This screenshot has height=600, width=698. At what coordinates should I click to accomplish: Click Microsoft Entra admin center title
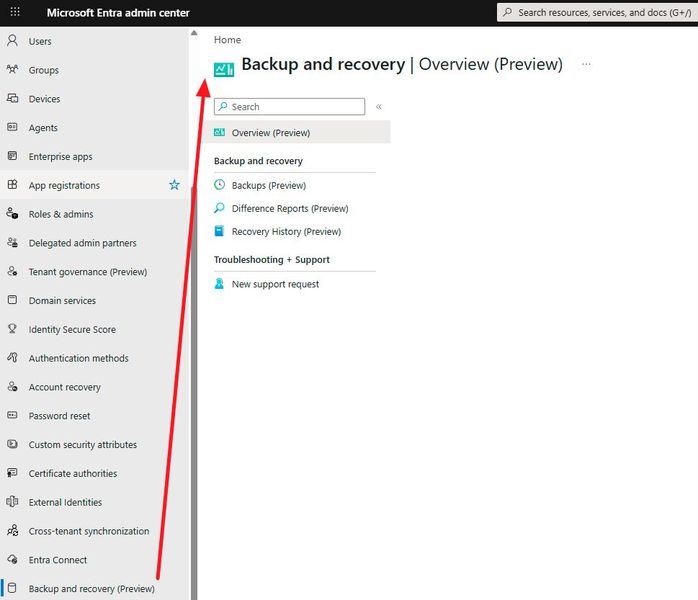click(x=118, y=12)
